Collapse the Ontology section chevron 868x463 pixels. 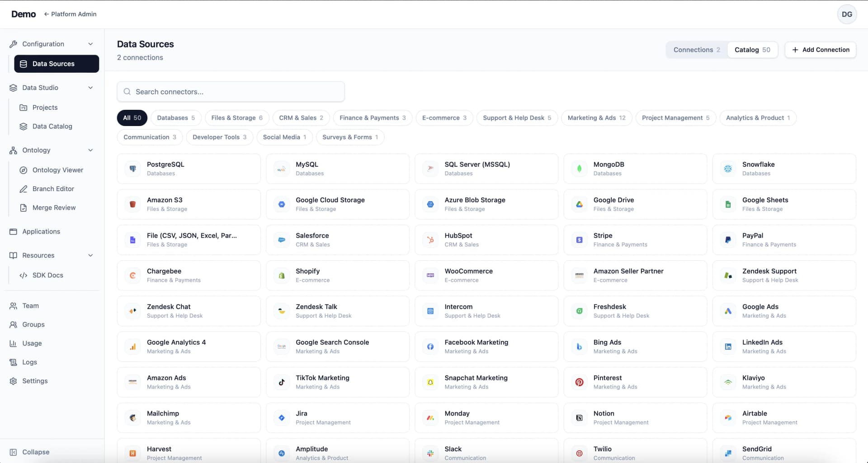click(x=90, y=150)
